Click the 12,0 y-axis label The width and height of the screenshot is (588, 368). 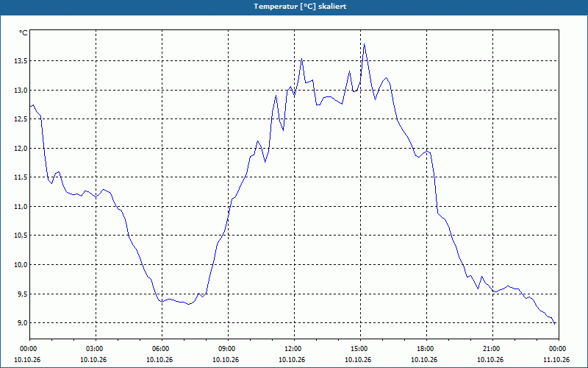(21, 149)
